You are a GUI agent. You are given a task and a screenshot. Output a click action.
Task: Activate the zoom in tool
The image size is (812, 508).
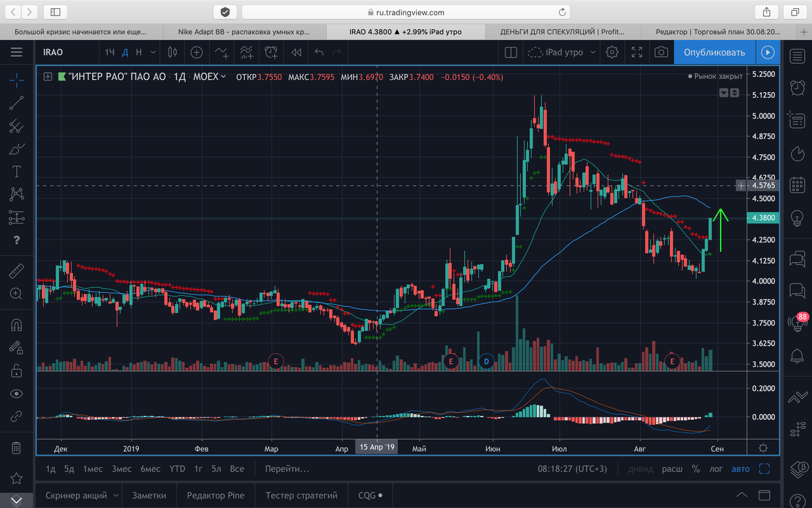pyautogui.click(x=16, y=294)
